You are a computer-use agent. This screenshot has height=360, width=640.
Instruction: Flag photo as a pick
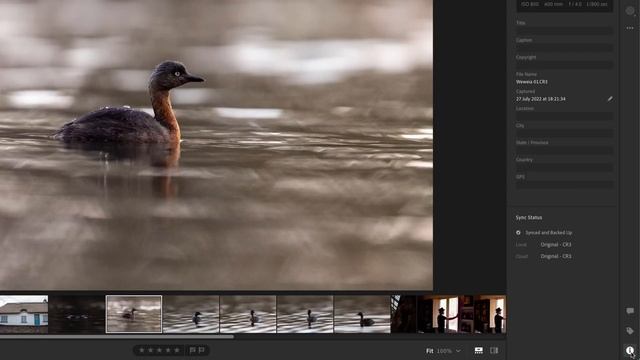coord(192,350)
